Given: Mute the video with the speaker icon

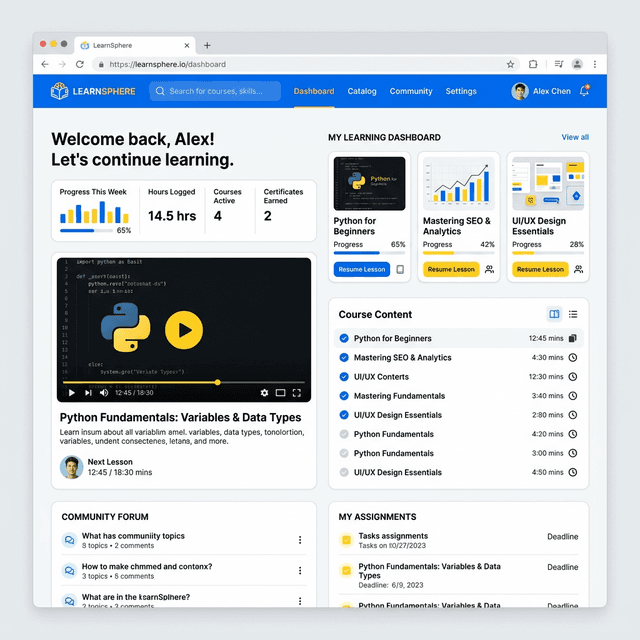Looking at the screenshot, I should tap(104, 393).
